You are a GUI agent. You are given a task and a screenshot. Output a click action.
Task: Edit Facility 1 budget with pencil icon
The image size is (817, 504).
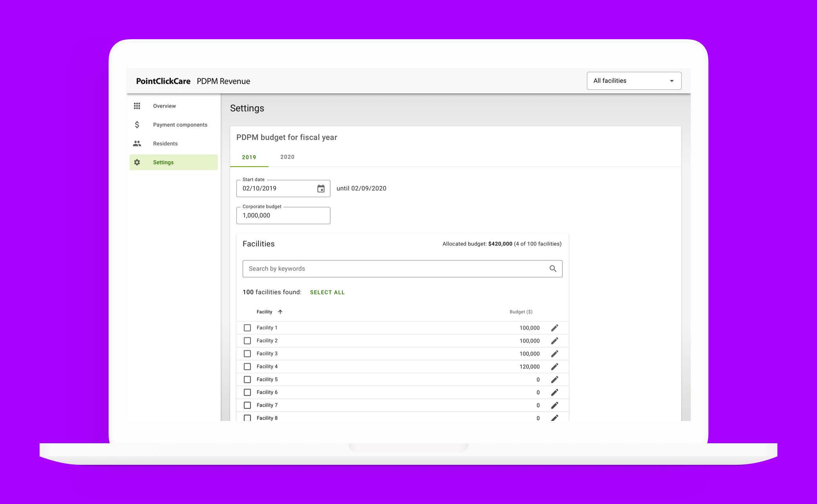pos(554,328)
